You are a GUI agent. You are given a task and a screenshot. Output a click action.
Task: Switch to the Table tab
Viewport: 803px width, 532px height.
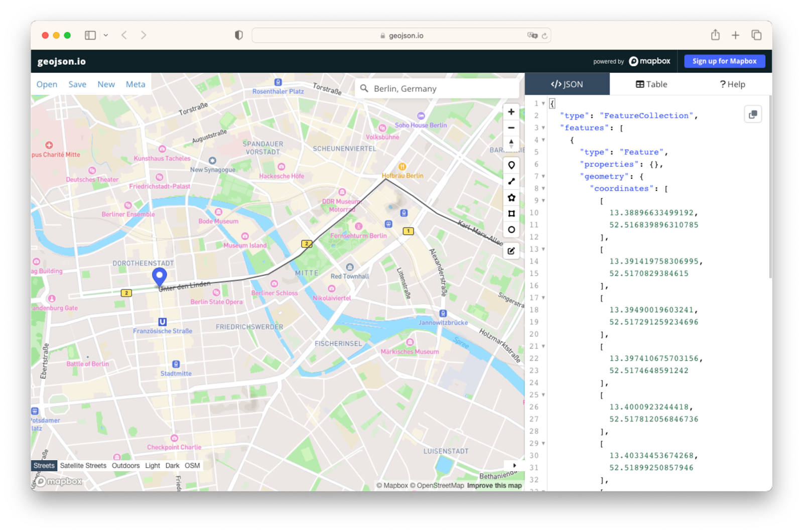(x=651, y=84)
